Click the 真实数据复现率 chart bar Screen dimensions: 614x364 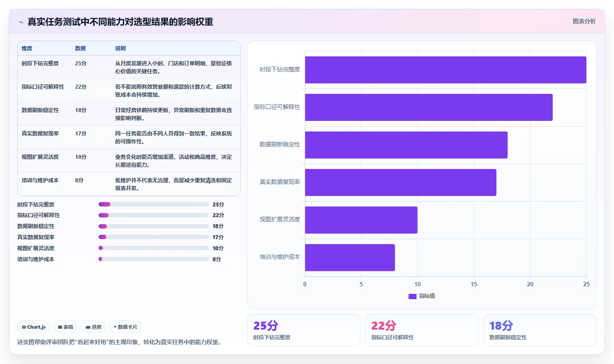coord(400,182)
